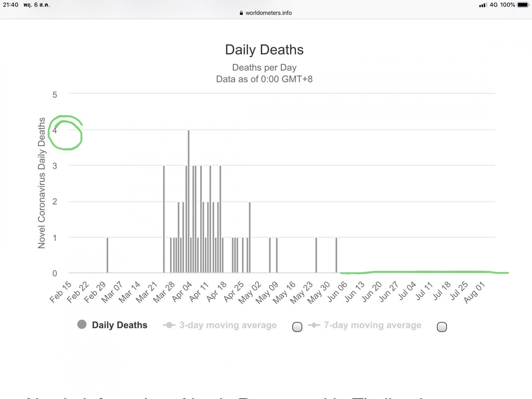Viewport: 532px width, 399px height.
Task: Toggle the Daily Deaths legend label
Action: coord(119,325)
